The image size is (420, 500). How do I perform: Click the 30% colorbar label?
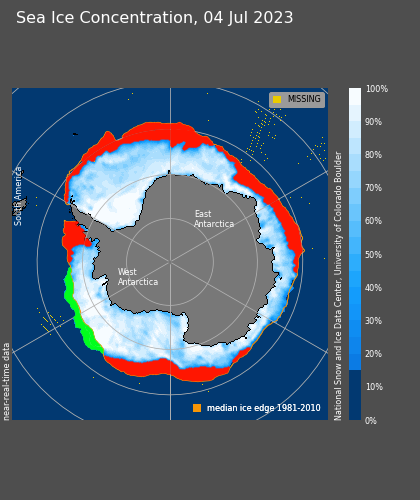pyautogui.click(x=373, y=321)
